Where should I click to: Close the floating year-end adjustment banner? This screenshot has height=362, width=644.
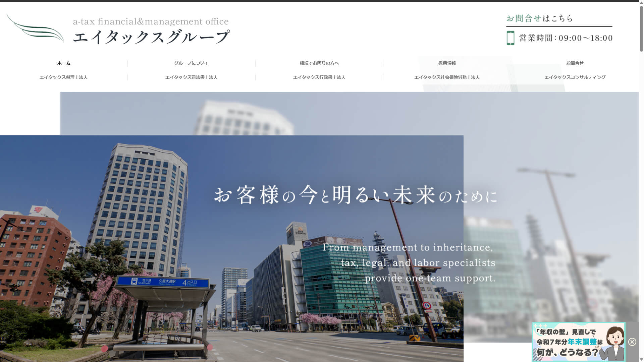tap(632, 342)
